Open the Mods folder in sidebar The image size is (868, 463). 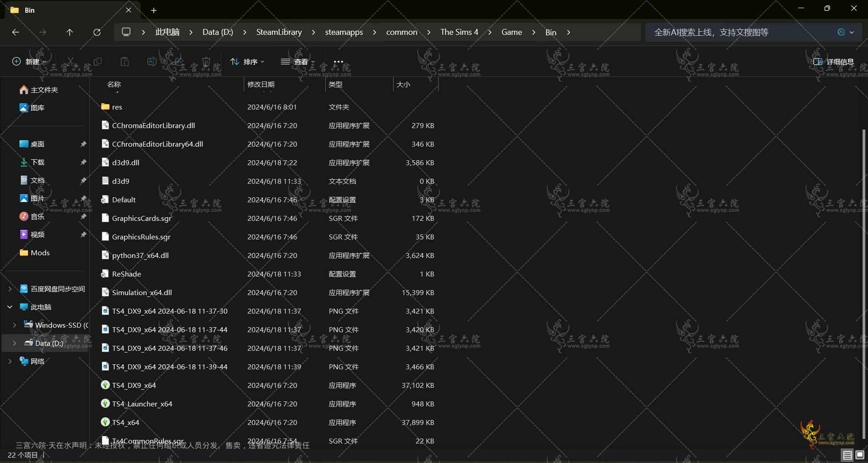click(x=35, y=253)
